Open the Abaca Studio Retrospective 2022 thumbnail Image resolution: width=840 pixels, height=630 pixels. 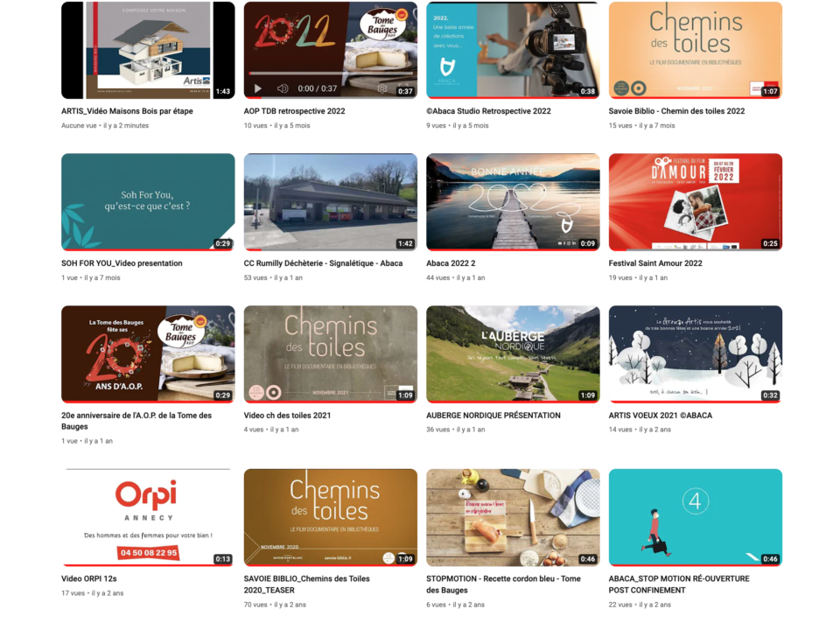(513, 51)
